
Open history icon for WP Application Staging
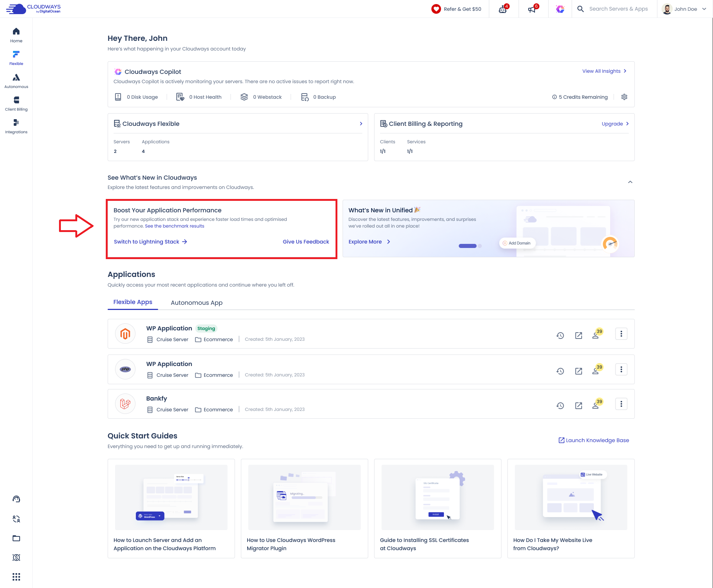tap(560, 336)
